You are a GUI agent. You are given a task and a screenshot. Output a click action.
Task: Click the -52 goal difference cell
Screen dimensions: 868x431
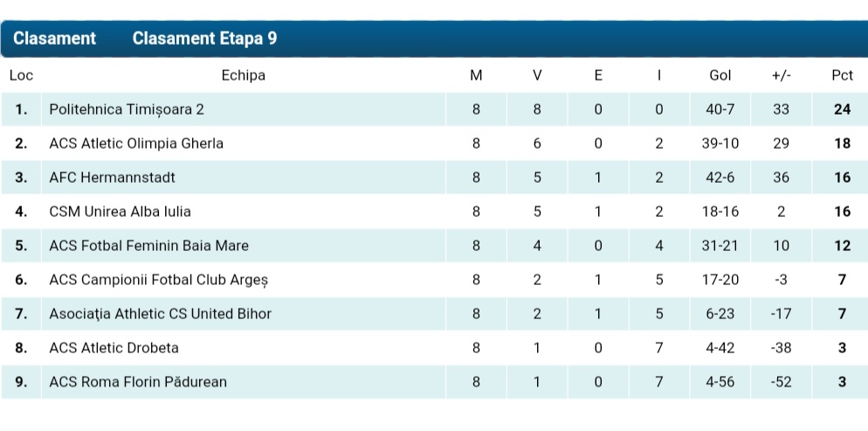click(x=781, y=382)
